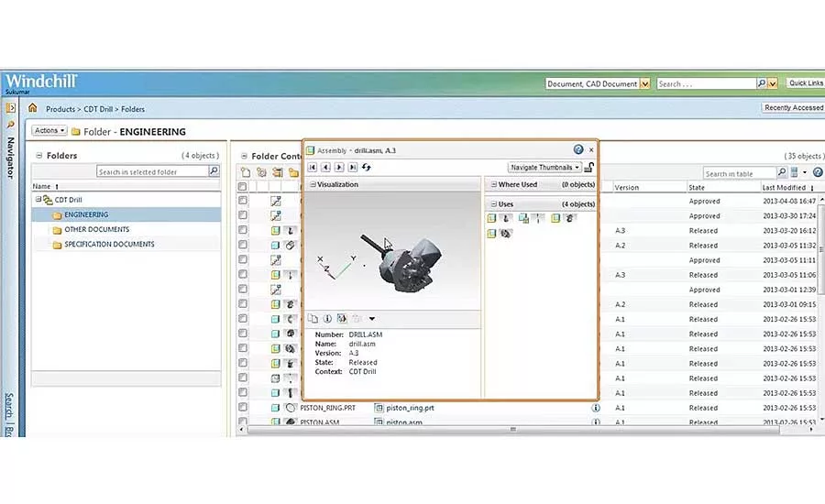
Task: Open the Actions dropdown menu
Action: click(x=49, y=130)
